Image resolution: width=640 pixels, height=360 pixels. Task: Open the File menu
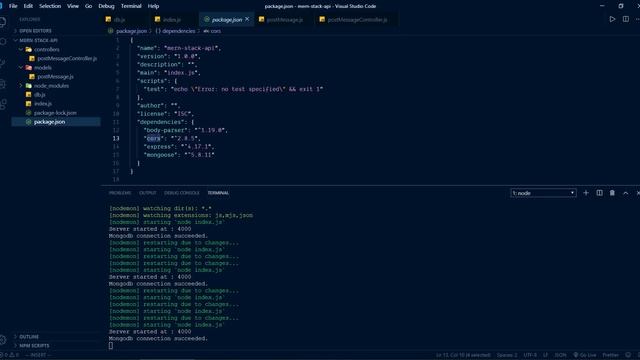pos(13,6)
